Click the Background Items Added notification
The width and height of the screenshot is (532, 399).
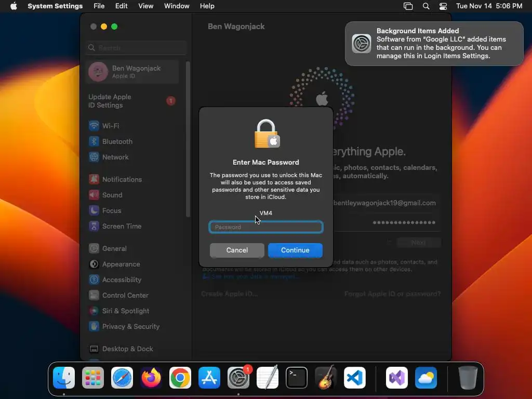(x=434, y=44)
